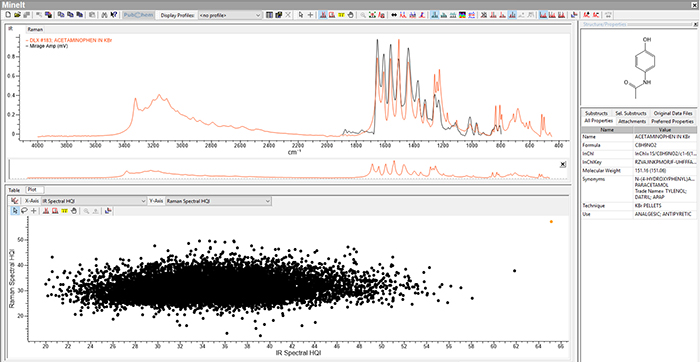
Task: Open the Attachments tab
Action: [x=632, y=121]
